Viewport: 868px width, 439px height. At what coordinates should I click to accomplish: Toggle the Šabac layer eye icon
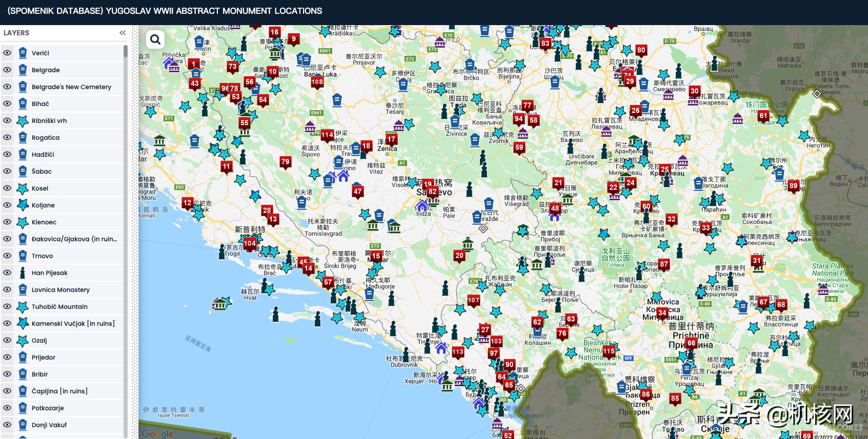pos(7,171)
